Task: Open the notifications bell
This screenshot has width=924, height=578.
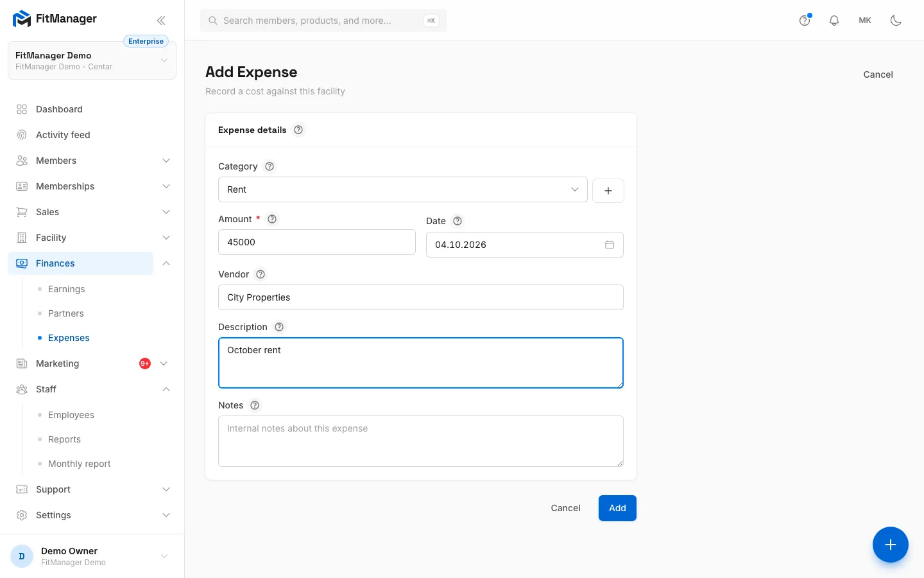Action: [x=834, y=21]
